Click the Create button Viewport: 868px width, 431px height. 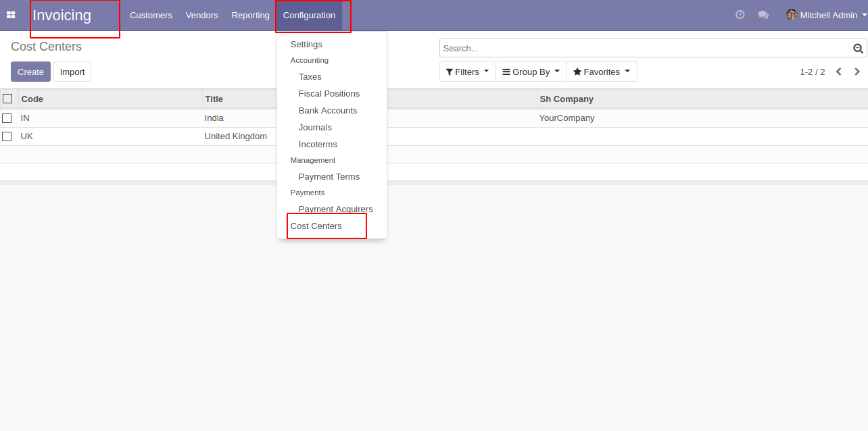click(30, 72)
